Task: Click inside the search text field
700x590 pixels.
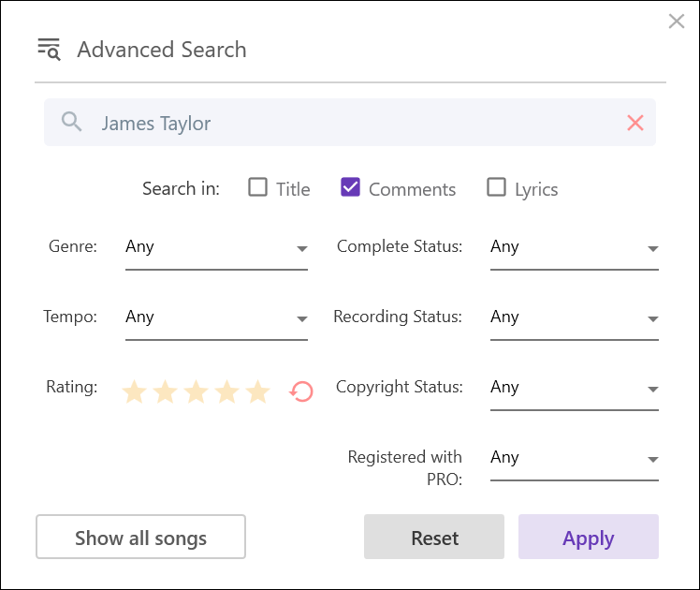Action: 356,123
